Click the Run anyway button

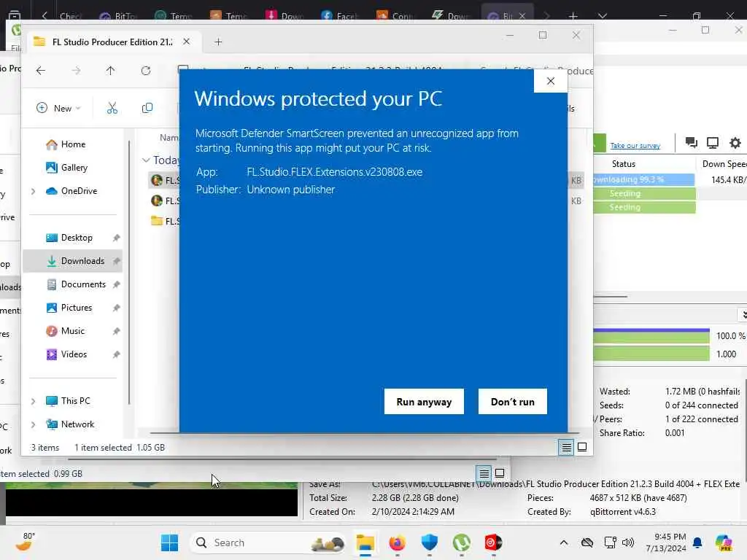(x=424, y=402)
